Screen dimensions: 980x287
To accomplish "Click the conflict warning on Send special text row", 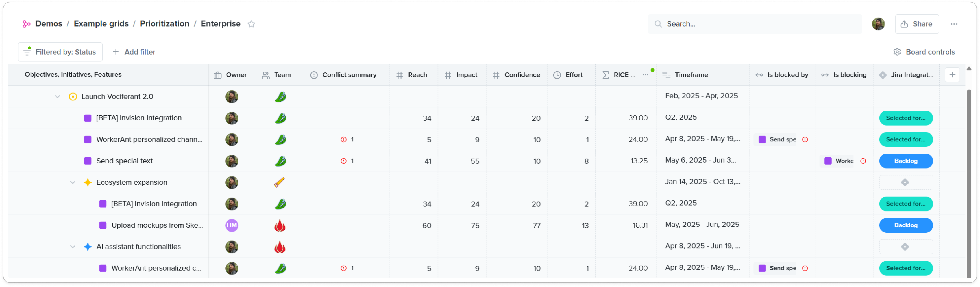I will pyautogui.click(x=347, y=161).
